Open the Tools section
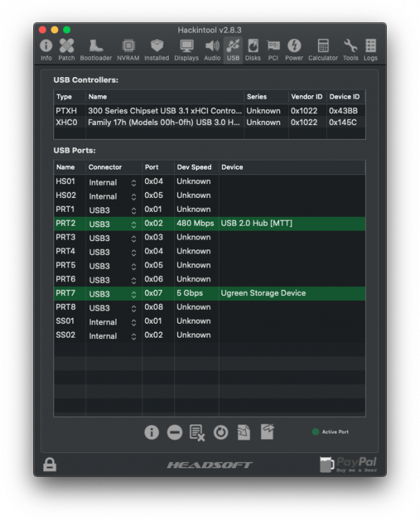 click(x=351, y=50)
